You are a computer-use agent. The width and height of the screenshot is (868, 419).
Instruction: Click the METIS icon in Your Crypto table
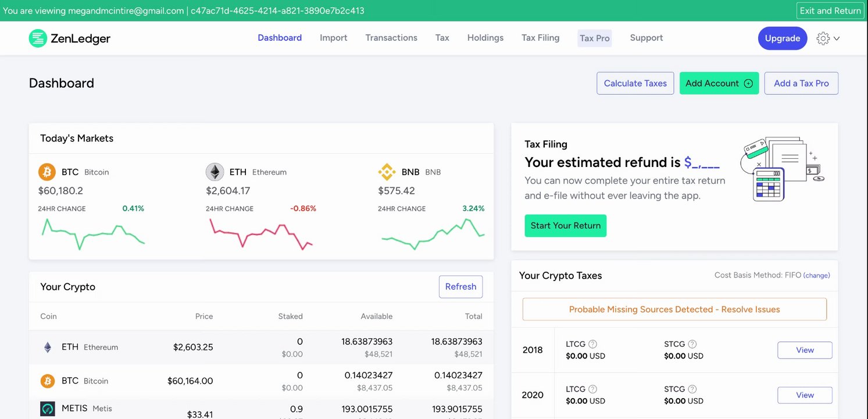(x=48, y=409)
